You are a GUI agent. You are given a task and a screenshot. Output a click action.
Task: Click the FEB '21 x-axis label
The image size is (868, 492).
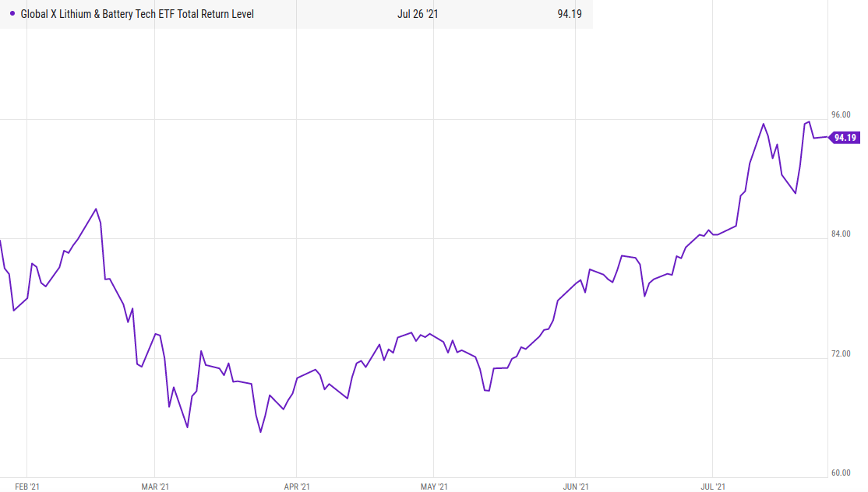click(x=27, y=487)
